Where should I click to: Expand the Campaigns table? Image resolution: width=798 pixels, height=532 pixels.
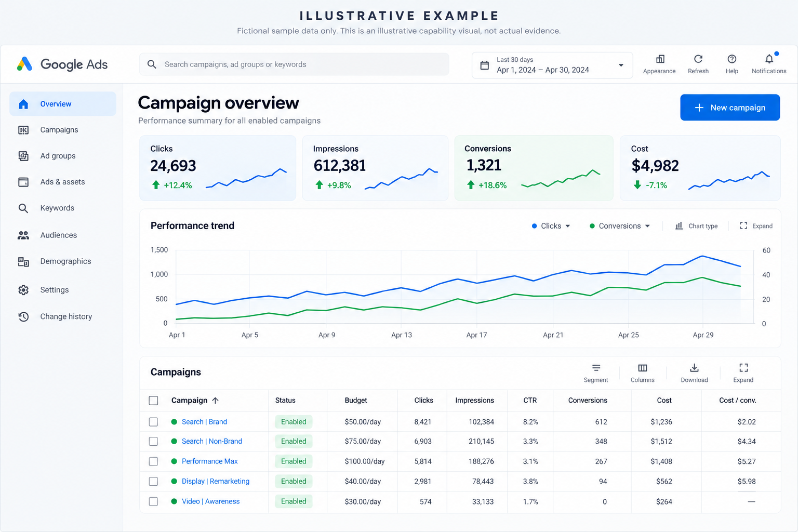743,368
